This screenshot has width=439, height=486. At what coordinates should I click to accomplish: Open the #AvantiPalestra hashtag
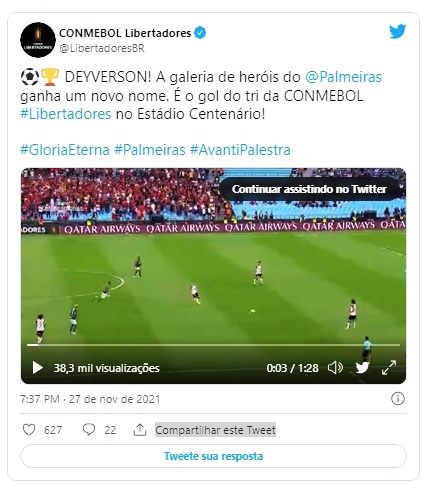(240, 150)
